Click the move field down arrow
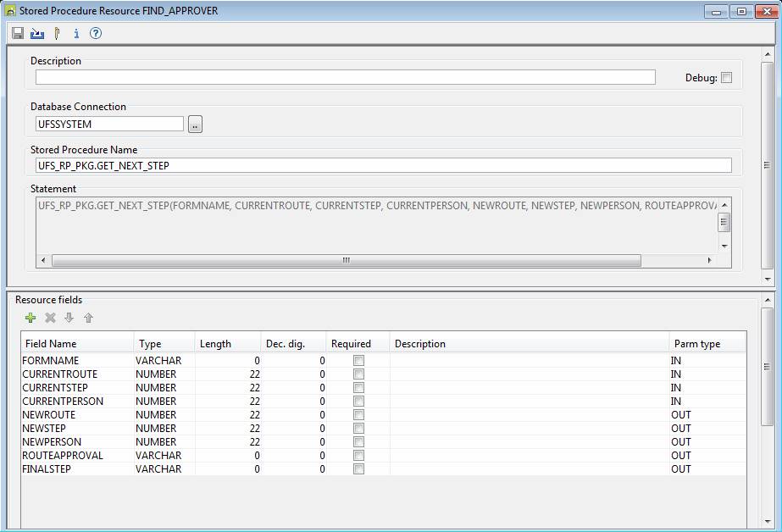 pyautogui.click(x=69, y=318)
